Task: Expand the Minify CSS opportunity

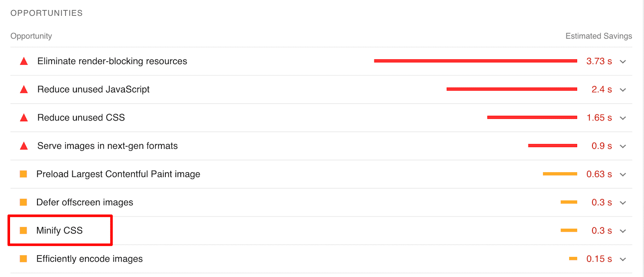Action: (623, 231)
